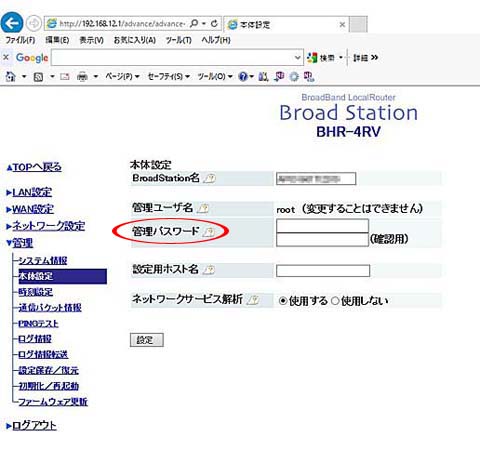The height and width of the screenshot is (463, 480).
Task: Open 時刻設定 in the sidebar
Action: [36, 292]
